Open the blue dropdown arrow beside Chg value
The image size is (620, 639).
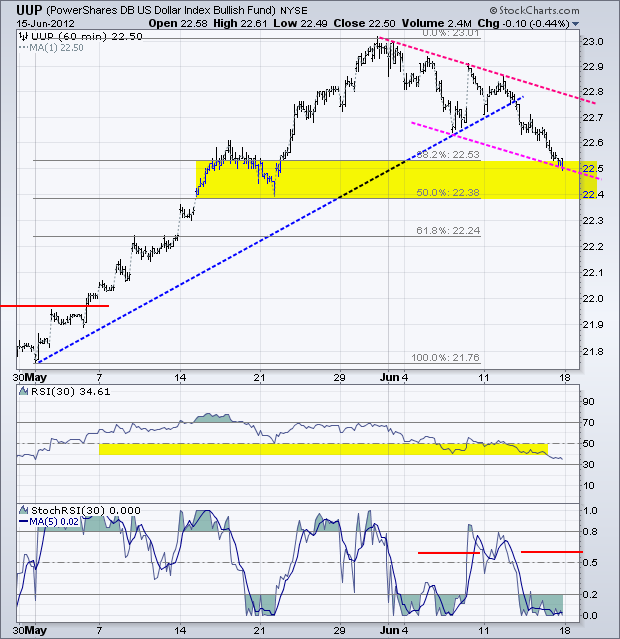(575, 24)
